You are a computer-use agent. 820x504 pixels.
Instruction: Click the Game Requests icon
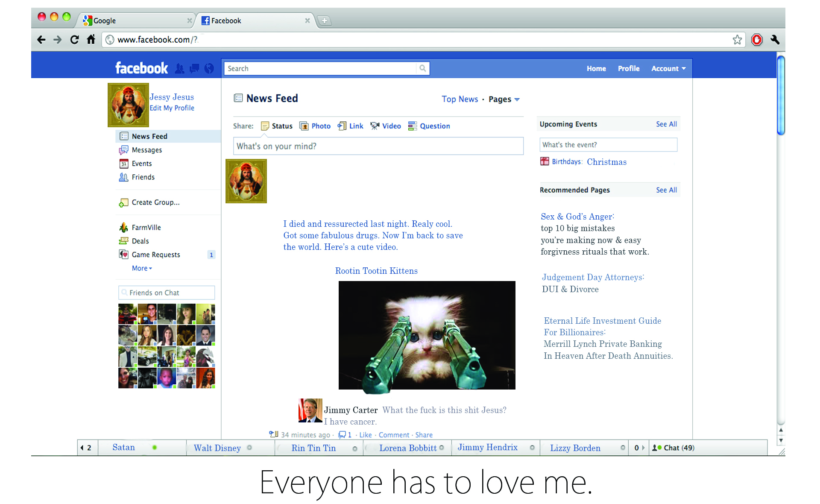coord(123,255)
